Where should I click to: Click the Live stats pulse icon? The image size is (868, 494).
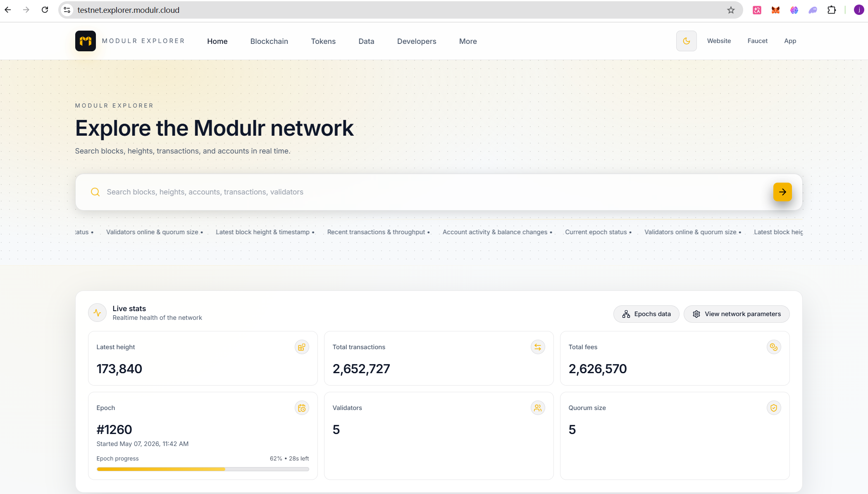pos(97,313)
